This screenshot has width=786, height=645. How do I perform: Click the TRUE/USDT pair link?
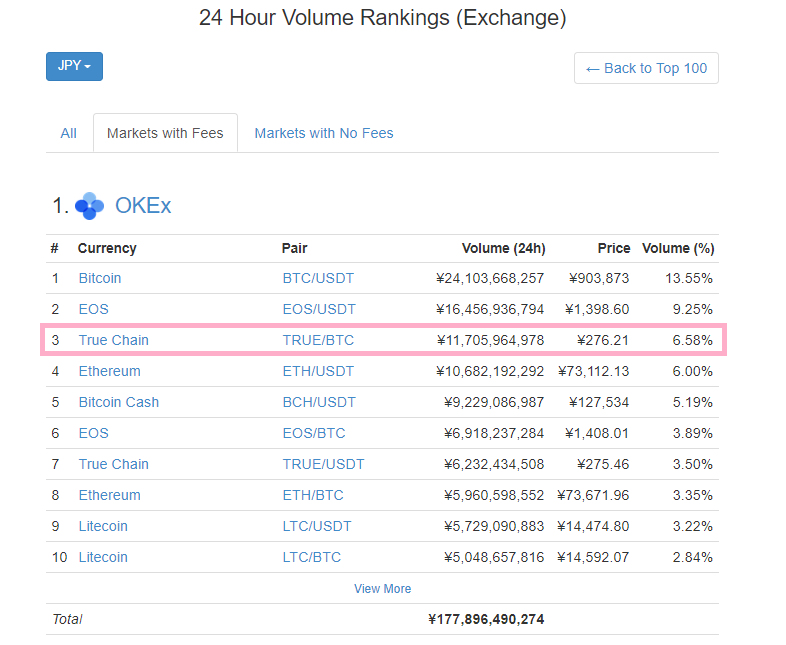click(x=323, y=464)
